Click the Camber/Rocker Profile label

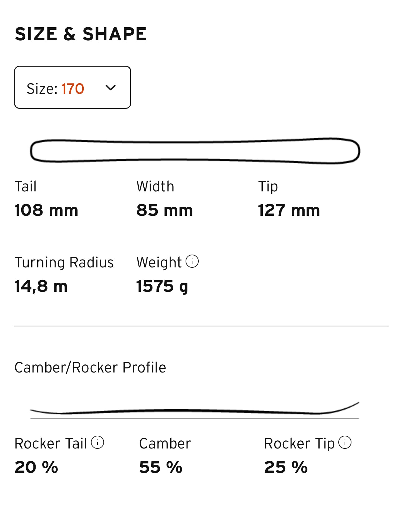pos(90,367)
